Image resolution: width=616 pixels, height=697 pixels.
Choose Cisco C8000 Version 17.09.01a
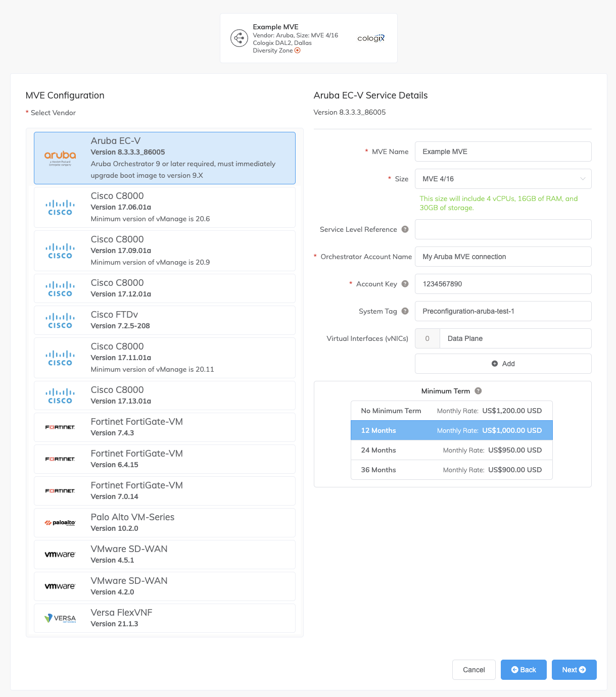click(x=165, y=251)
